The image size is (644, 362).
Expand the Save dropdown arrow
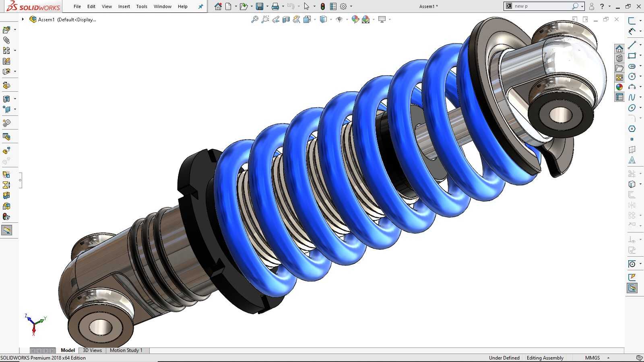[267, 6]
